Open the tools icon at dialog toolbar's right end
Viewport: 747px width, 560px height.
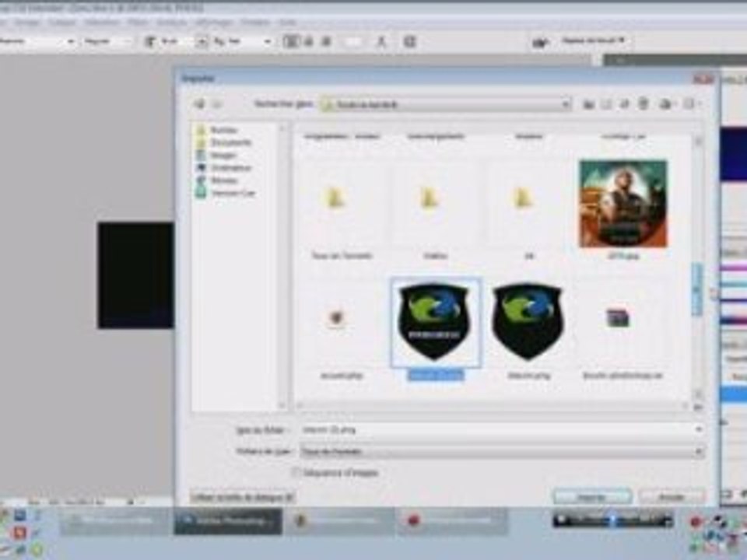[x=689, y=103]
